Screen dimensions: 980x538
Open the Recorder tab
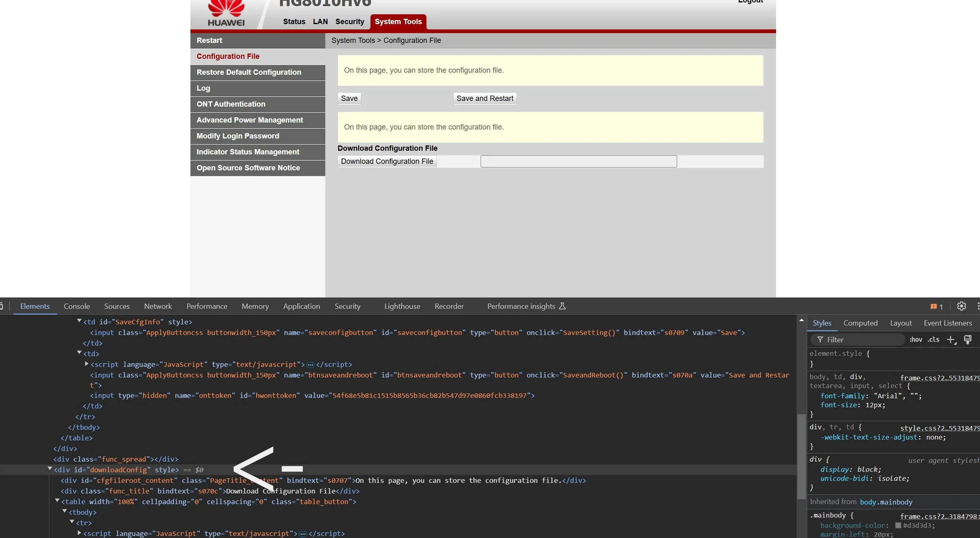coord(449,306)
